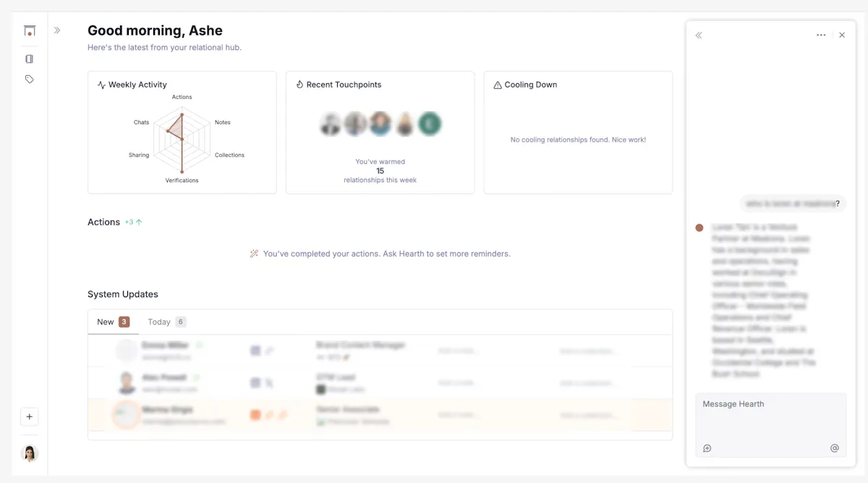Expand the left sidebar with the double chevron
This screenshot has width=868, height=483.
(57, 30)
